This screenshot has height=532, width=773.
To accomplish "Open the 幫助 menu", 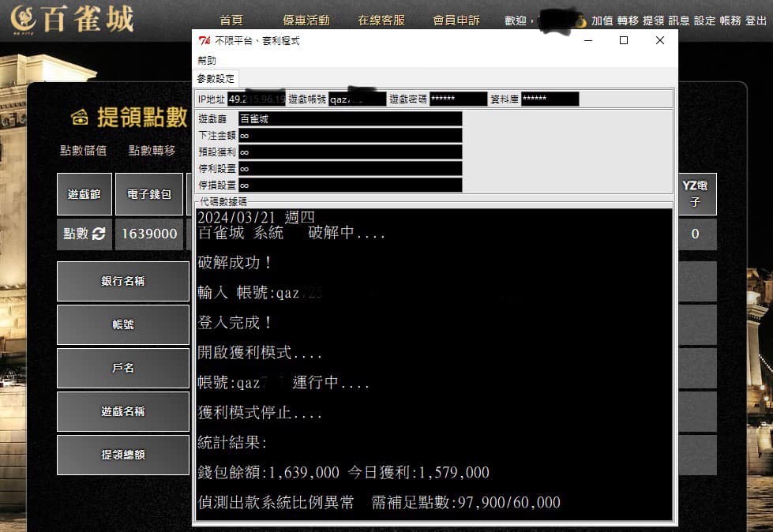I will click(207, 61).
